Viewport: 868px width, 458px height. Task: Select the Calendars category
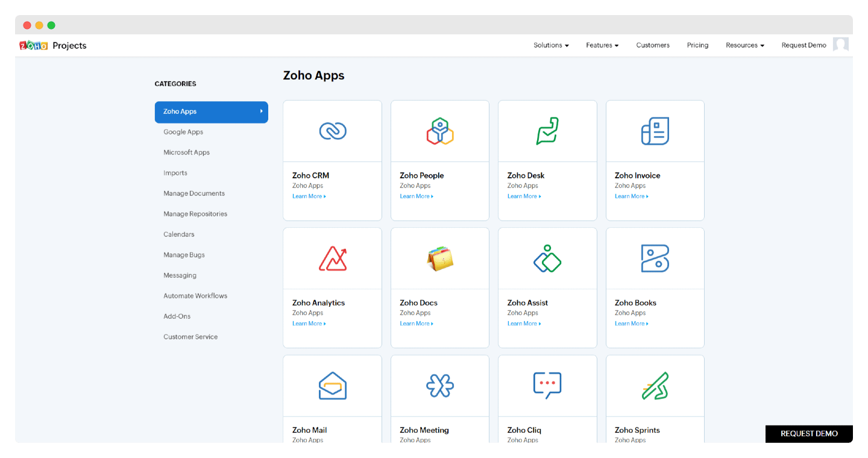pyautogui.click(x=179, y=234)
